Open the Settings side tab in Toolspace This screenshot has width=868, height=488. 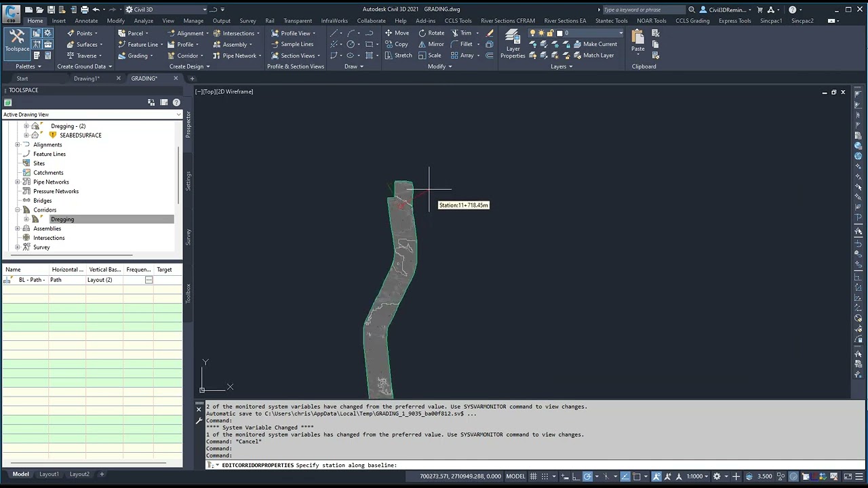[x=188, y=181]
